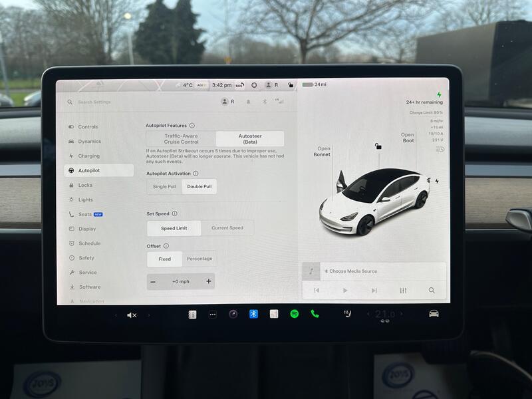Tap the SOS emergency icon
532x399 pixels.
[239, 85]
